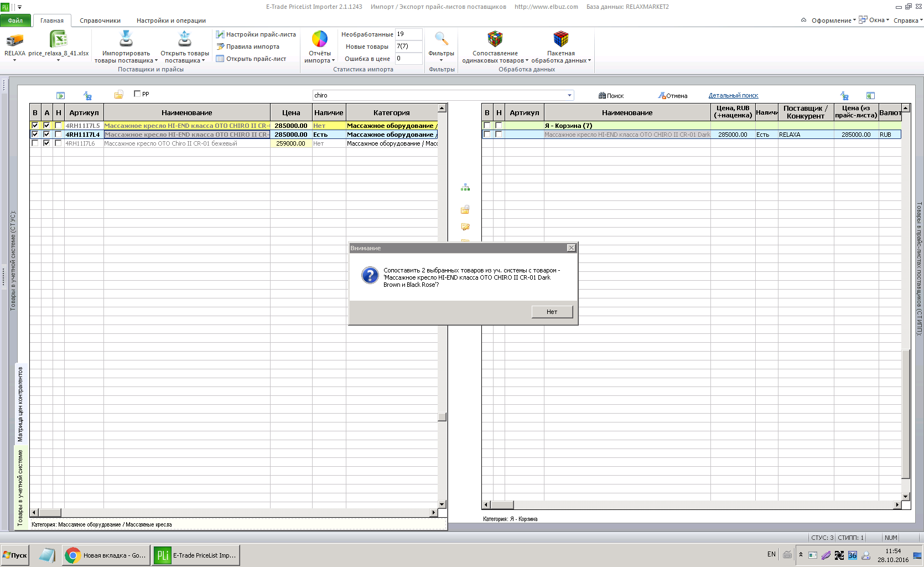Screen dimensions: 924x567
Task: Select vertical tab Товары в учетной системе
Action: point(20,487)
